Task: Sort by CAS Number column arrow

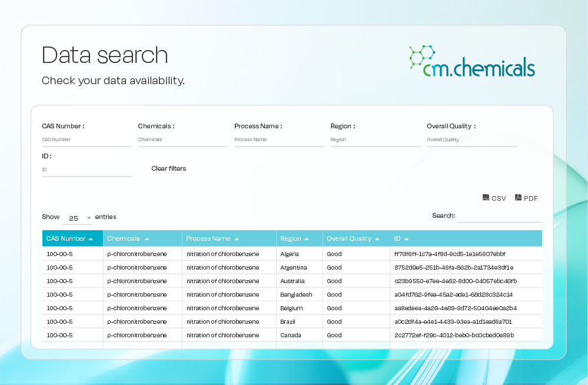Action: pyautogui.click(x=91, y=239)
